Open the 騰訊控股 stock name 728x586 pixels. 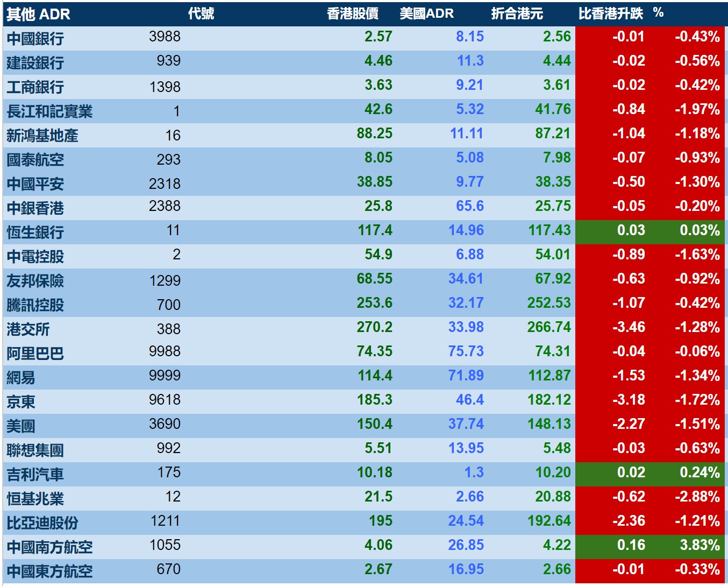coord(35,305)
